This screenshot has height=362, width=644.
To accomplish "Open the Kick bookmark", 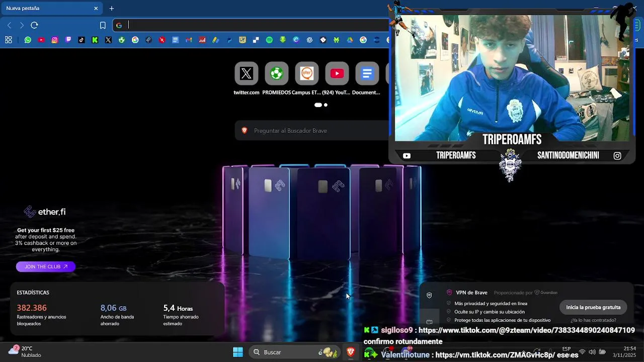I will click(x=95, y=40).
